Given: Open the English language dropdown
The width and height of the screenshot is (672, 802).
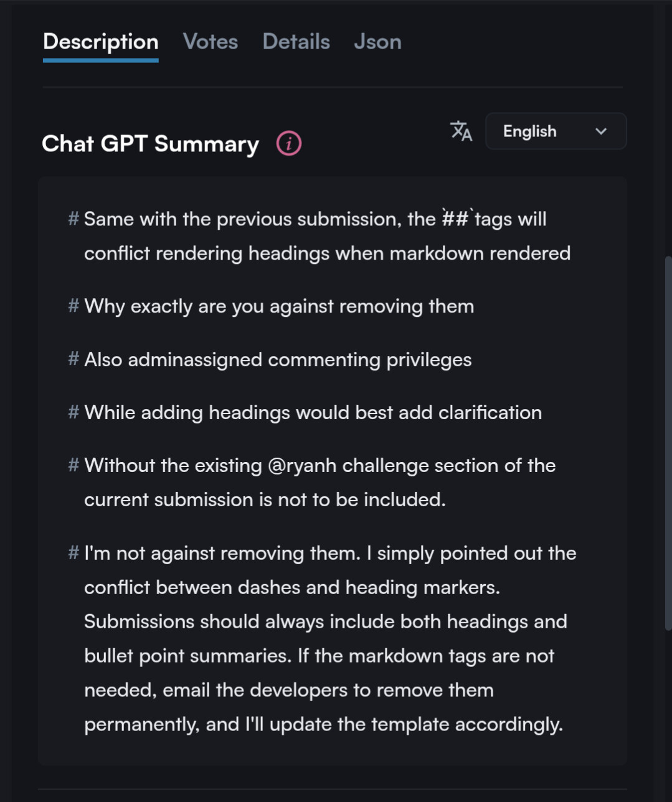Looking at the screenshot, I should 556,131.
